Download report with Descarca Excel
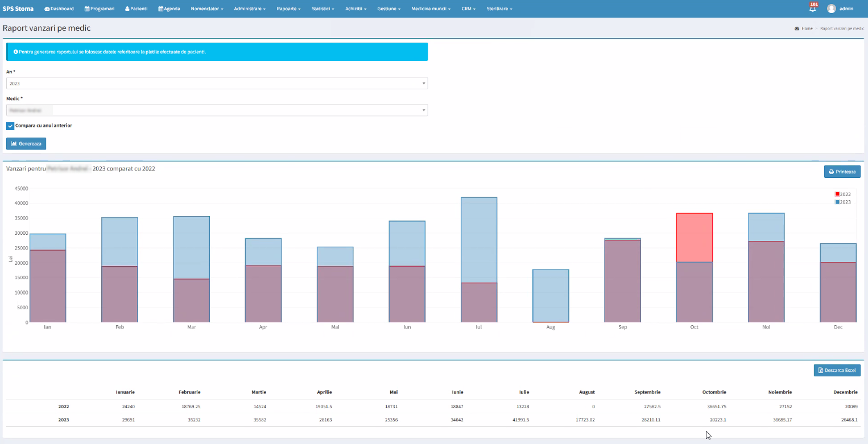 [837, 370]
